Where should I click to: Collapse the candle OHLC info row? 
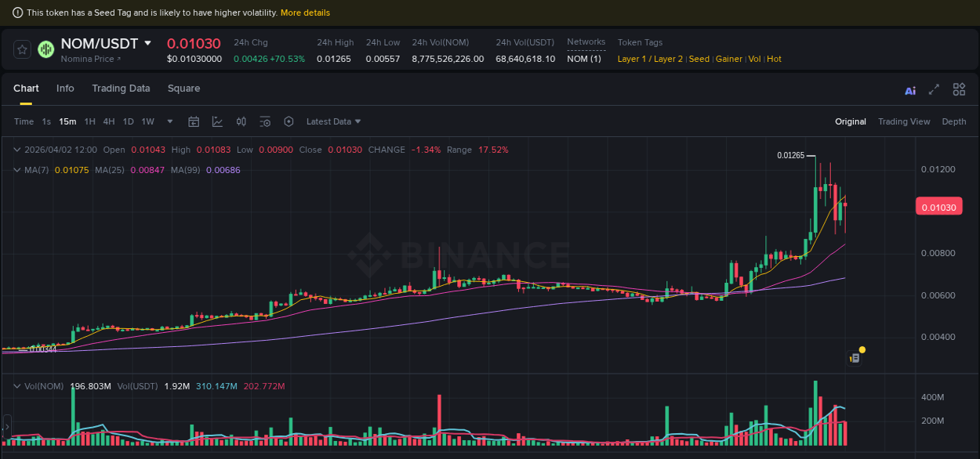click(x=16, y=150)
